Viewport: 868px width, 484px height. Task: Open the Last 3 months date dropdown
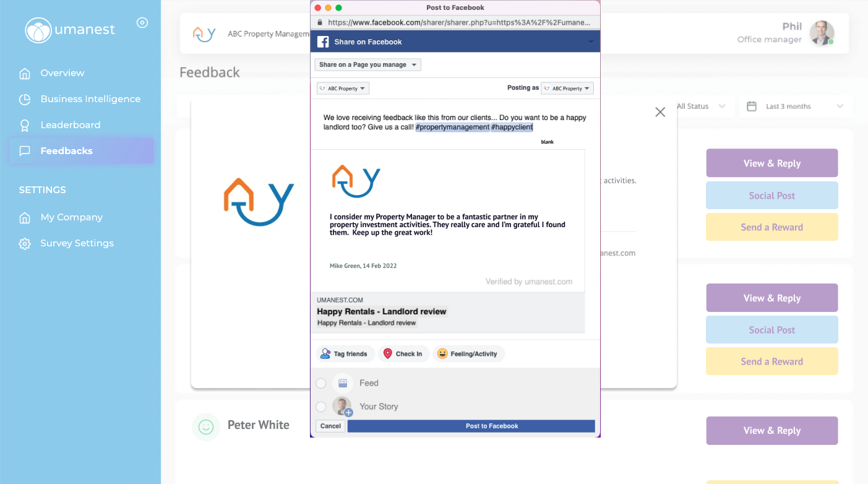(x=795, y=106)
